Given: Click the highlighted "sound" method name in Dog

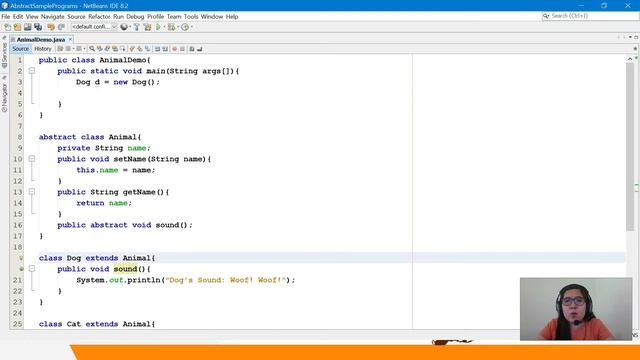Looking at the screenshot, I should coord(125,269).
